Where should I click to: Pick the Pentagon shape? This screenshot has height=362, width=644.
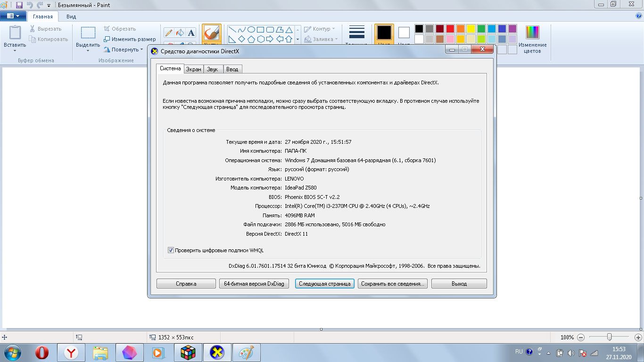click(251, 39)
